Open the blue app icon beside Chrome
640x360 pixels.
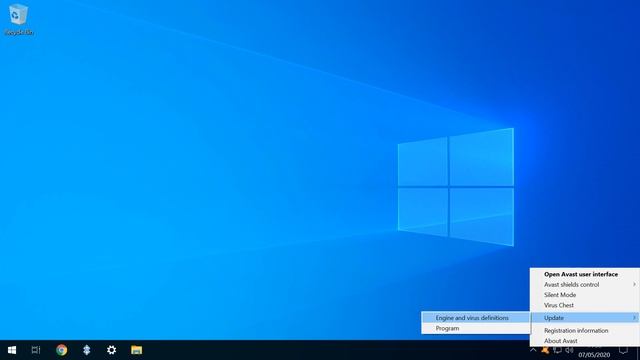[x=87, y=350]
